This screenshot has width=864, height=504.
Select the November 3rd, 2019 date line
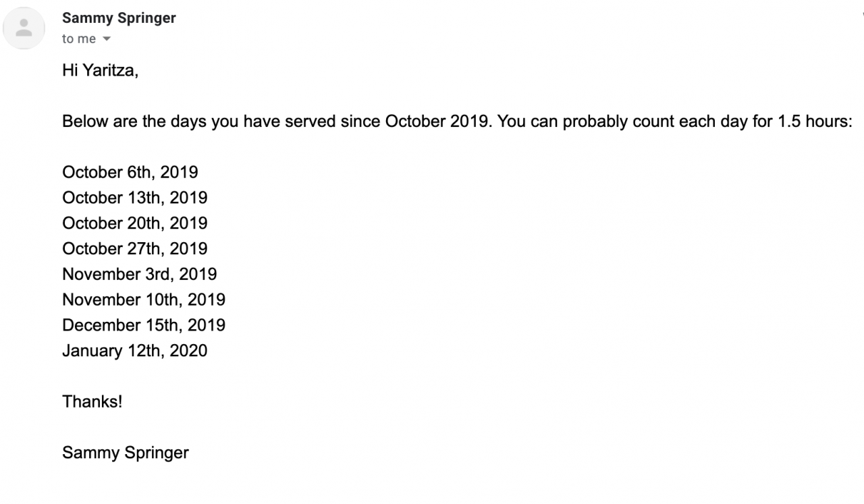140,275
